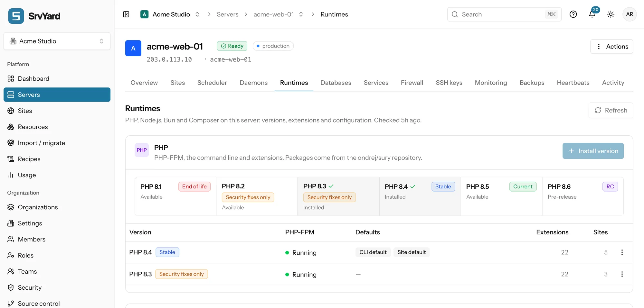Select Servers in sidebar
The width and height of the screenshot is (644, 308).
coord(57,95)
